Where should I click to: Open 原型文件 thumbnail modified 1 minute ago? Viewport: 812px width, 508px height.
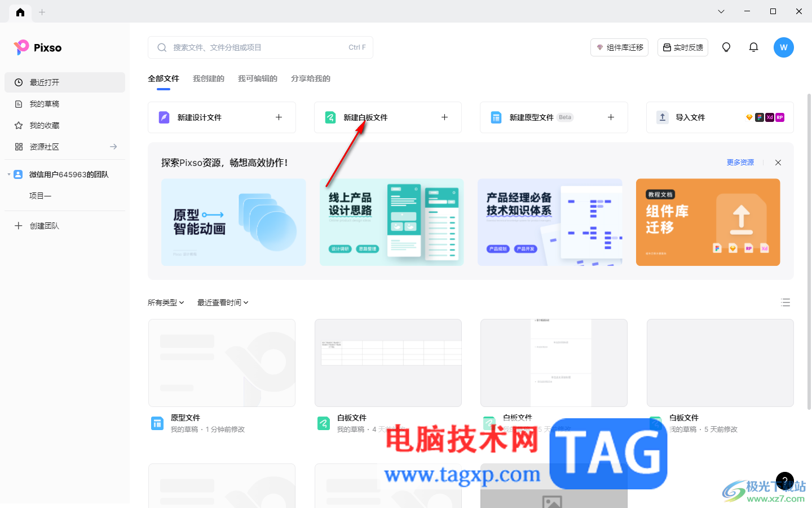pos(222,363)
